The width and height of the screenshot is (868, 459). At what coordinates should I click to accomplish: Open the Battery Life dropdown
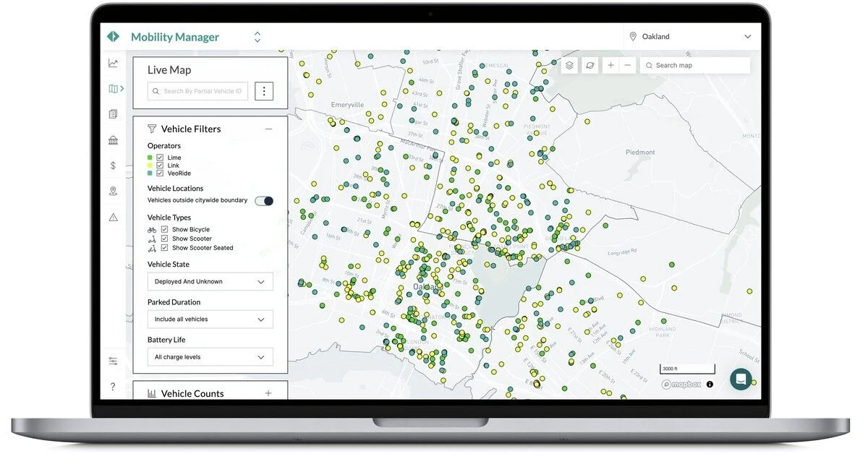pyautogui.click(x=210, y=357)
